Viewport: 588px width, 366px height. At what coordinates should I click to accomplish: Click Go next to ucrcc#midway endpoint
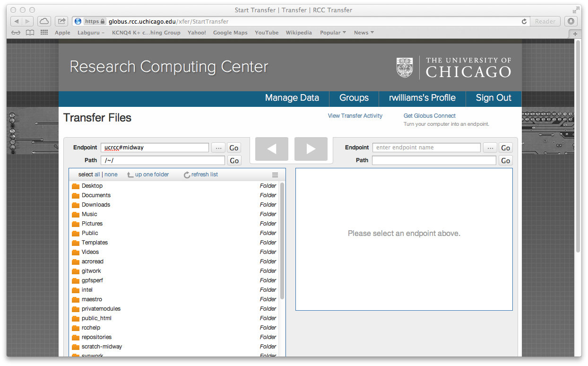tap(234, 148)
